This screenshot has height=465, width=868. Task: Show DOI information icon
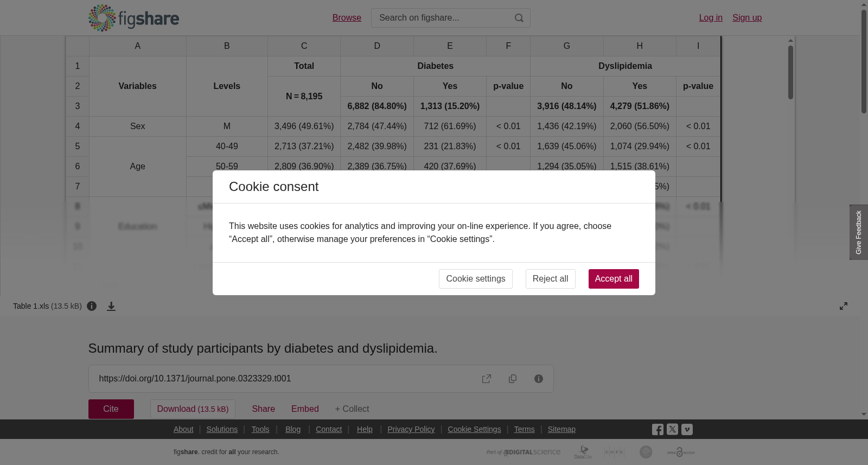[539, 379]
